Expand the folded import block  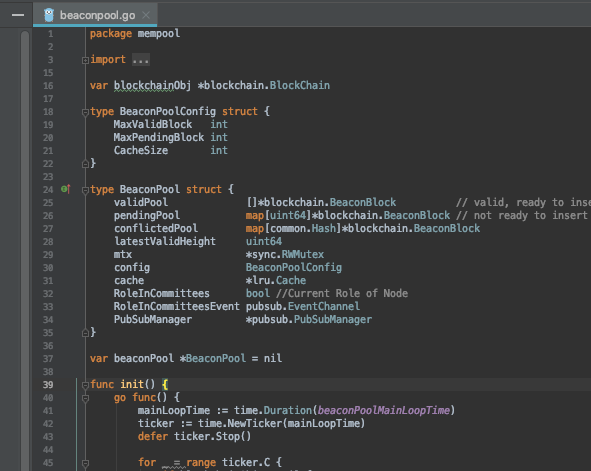point(86,60)
